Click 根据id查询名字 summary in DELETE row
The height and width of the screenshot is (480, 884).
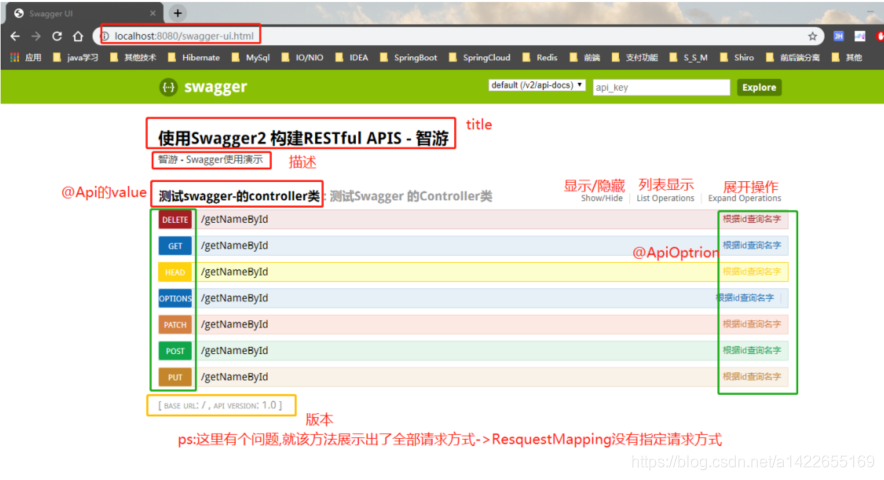pos(752,219)
